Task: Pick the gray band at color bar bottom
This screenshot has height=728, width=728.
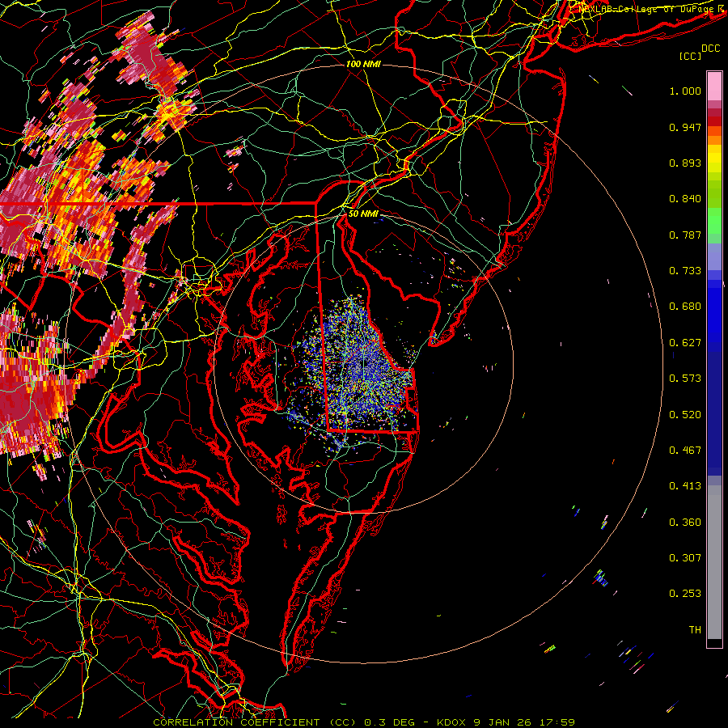Action: [x=714, y=562]
